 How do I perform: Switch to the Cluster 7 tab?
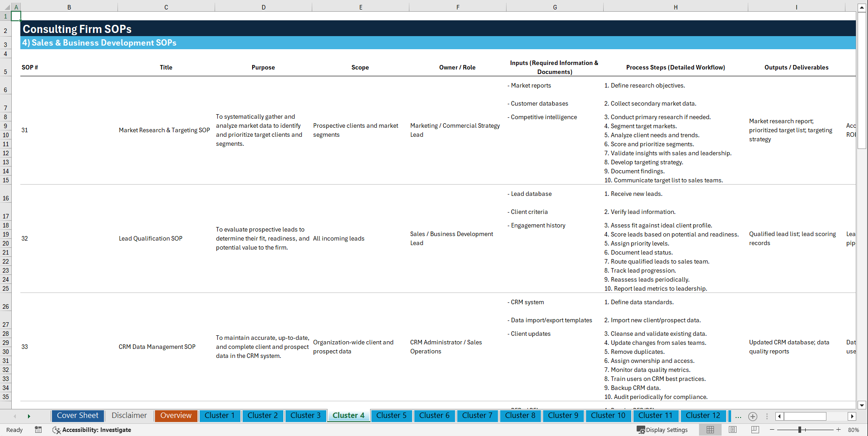pyautogui.click(x=477, y=416)
